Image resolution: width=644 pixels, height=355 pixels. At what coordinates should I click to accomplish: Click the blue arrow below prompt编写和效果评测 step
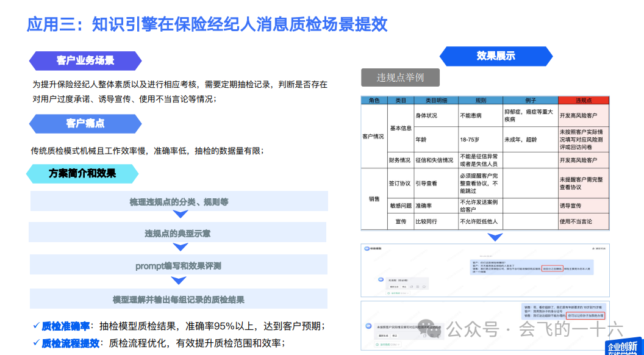click(179, 280)
